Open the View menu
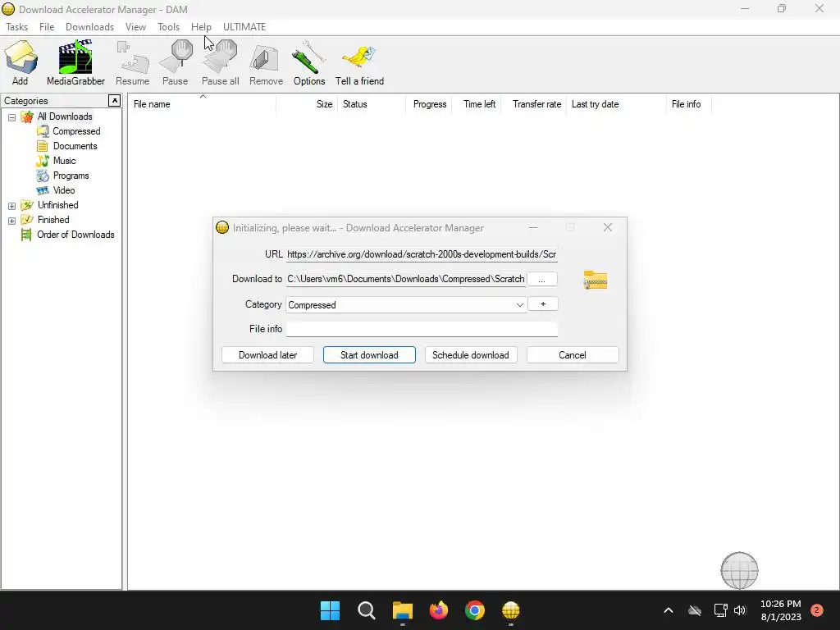 [135, 27]
